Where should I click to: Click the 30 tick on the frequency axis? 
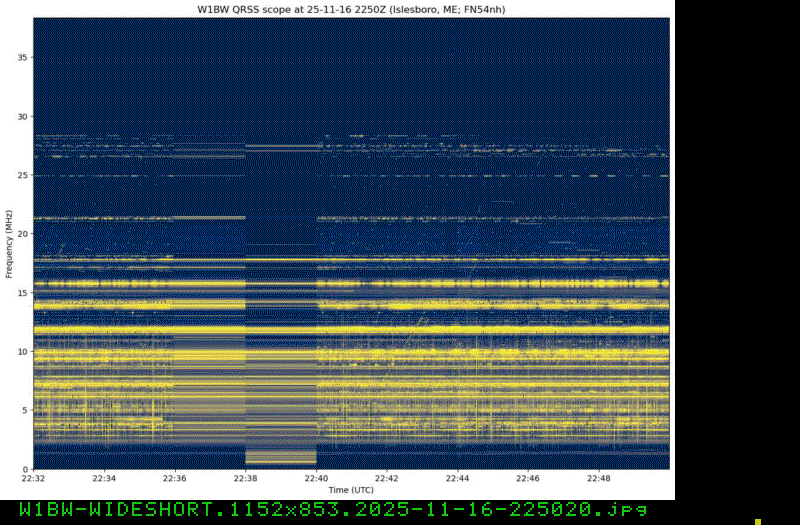tap(24, 116)
